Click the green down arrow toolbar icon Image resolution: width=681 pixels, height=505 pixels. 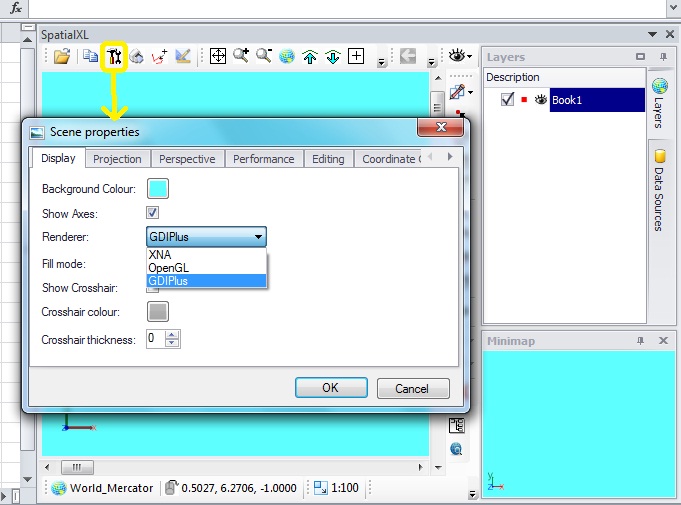(x=333, y=57)
